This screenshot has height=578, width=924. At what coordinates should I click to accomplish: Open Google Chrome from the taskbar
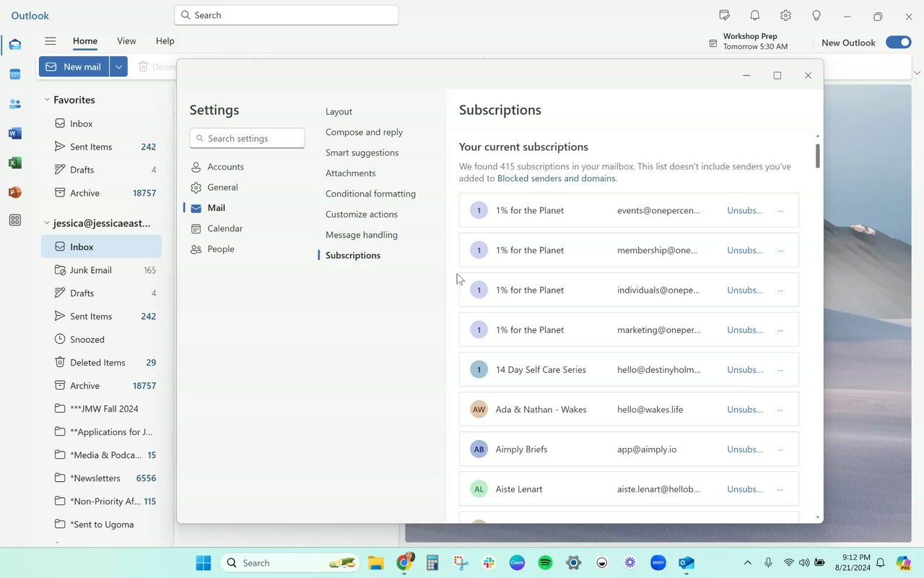[x=405, y=562]
